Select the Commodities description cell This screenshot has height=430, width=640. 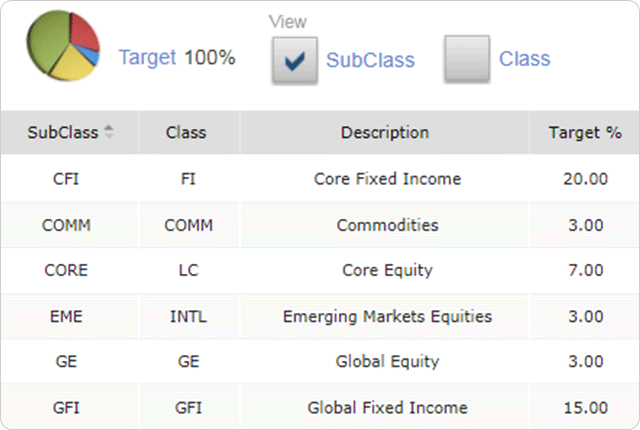pyautogui.click(x=387, y=225)
